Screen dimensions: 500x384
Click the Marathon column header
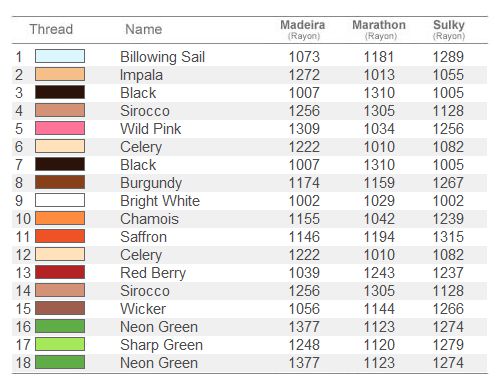tap(379, 29)
